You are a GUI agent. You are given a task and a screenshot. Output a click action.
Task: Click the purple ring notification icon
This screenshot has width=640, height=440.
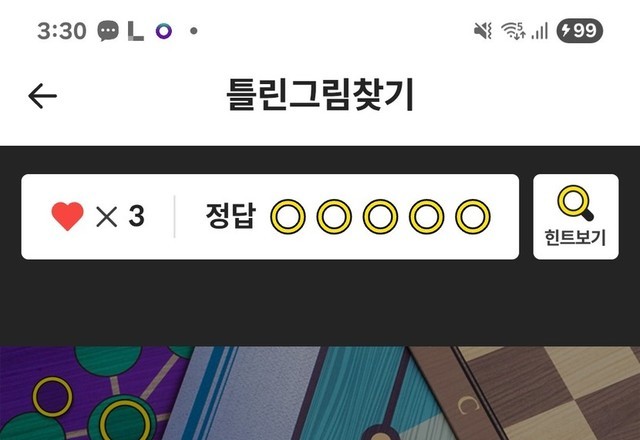(164, 31)
